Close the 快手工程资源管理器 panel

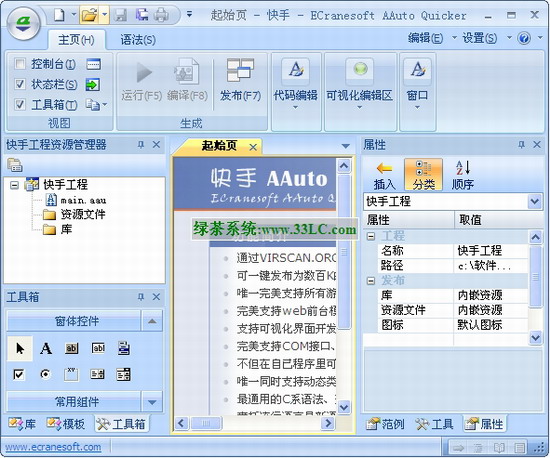156,144
